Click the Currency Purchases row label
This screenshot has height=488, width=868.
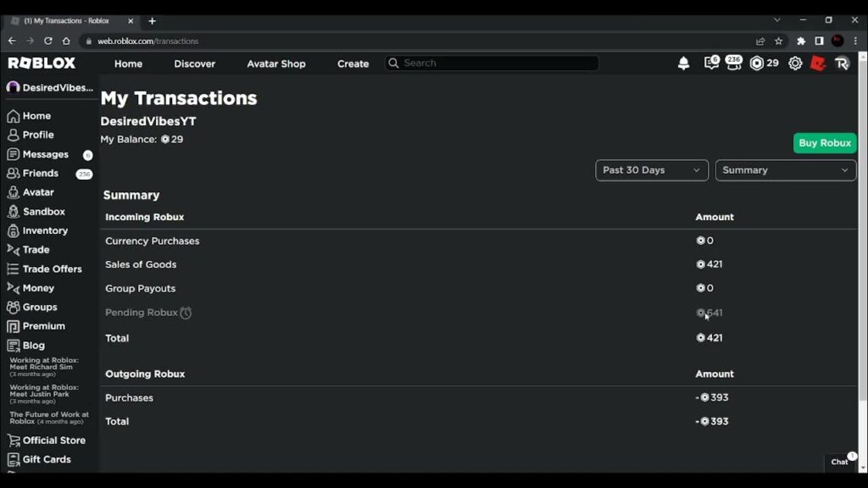click(x=153, y=241)
